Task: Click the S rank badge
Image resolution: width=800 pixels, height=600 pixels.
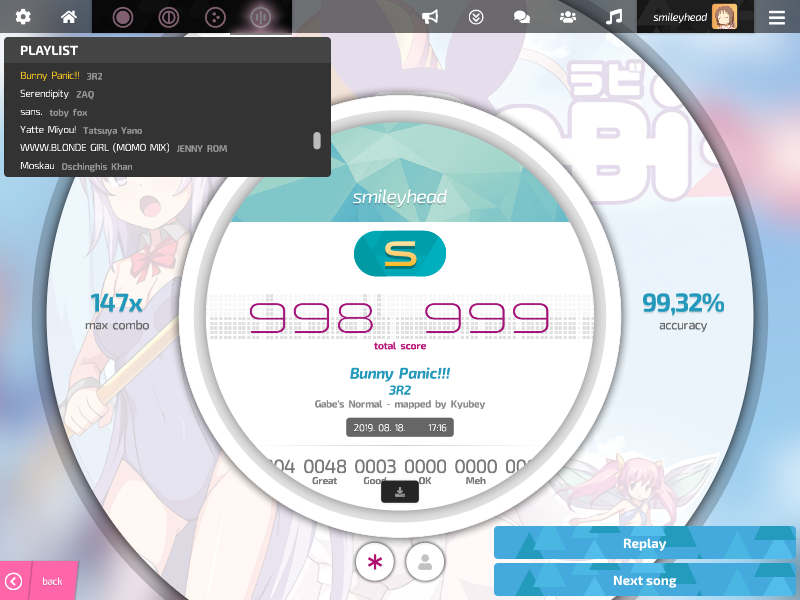Action: 400,254
